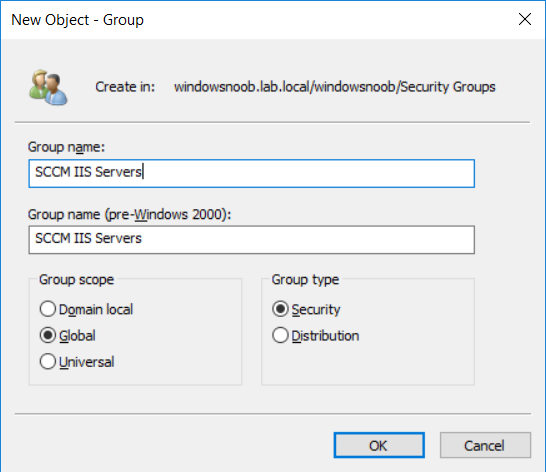
Task: Close the New Object - Group dialog
Action: [x=525, y=20]
